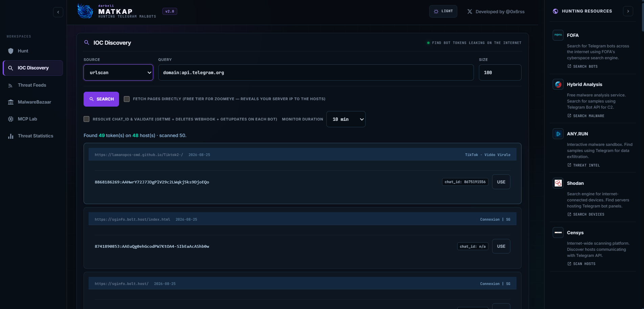Click USE for token 8868186269
The image size is (644, 309).
coord(501,182)
